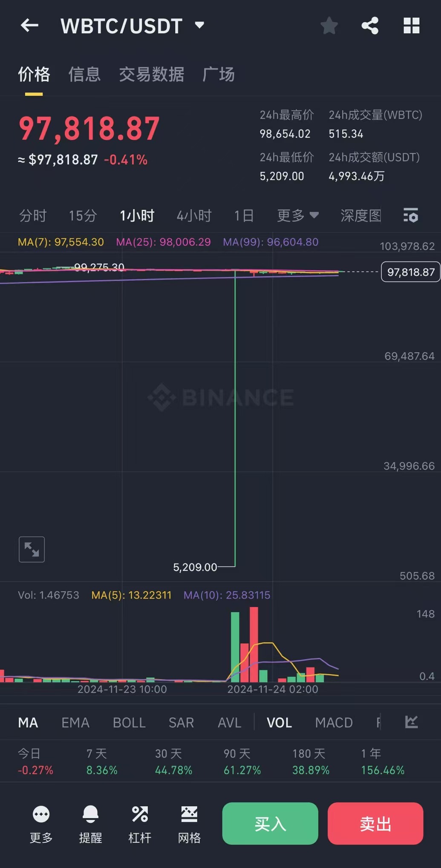
Task: Enable the SAR indicator
Action: coord(182,723)
